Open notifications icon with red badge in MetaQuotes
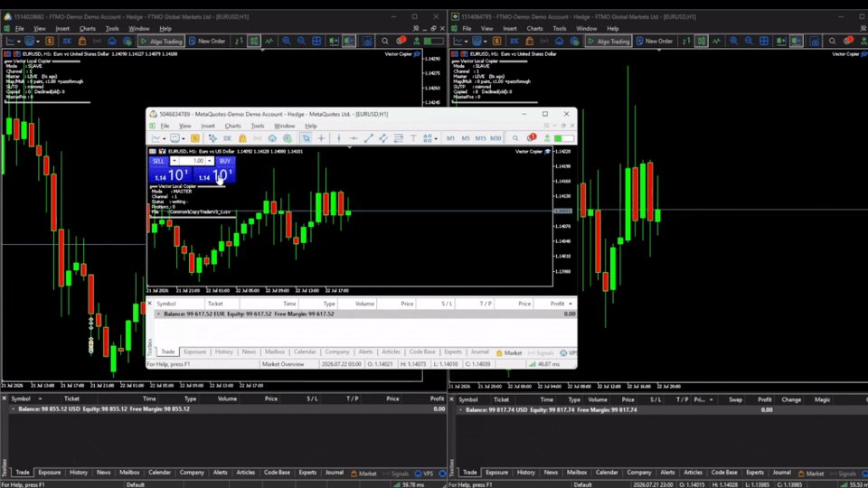868x488 pixels. tap(531, 137)
